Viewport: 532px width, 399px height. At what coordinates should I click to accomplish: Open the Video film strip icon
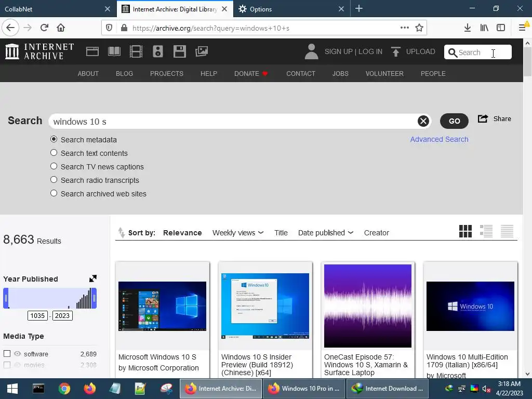pyautogui.click(x=136, y=51)
